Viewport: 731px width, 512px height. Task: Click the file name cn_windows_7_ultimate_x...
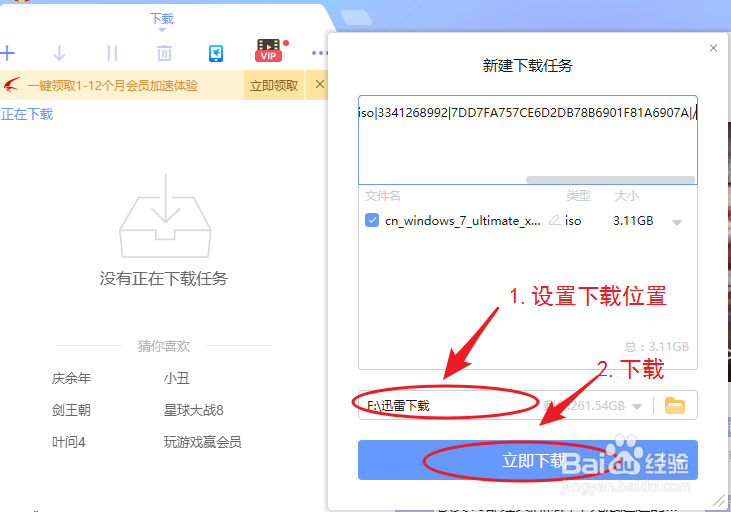click(463, 220)
